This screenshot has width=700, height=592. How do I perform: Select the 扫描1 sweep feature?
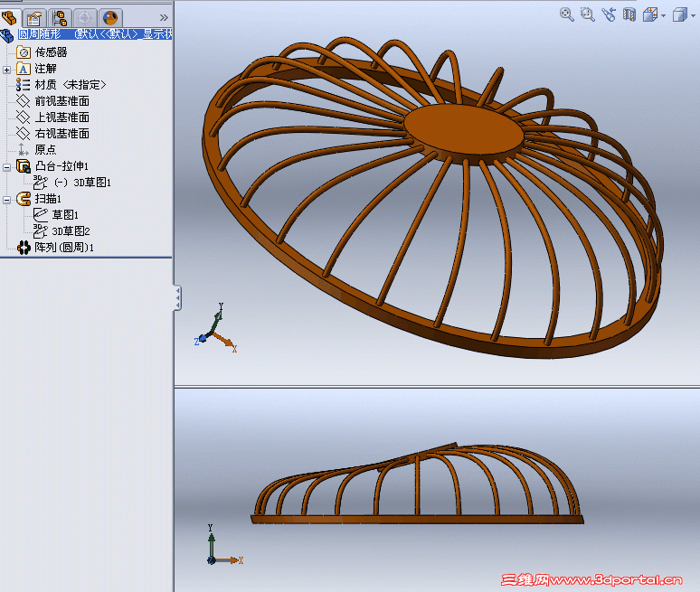[x=48, y=199]
